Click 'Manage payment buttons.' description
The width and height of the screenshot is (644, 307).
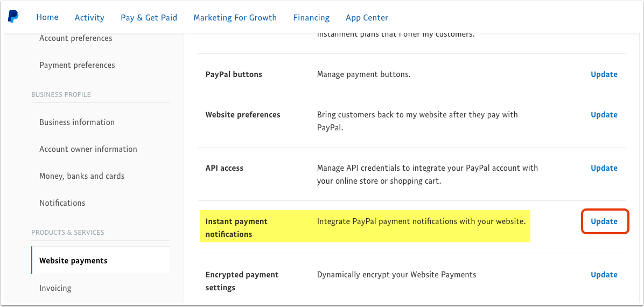(364, 74)
